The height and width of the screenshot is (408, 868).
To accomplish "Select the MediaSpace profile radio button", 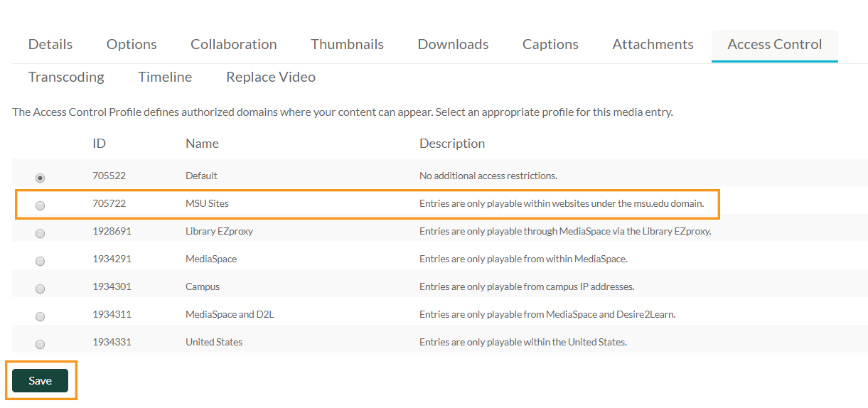I will pos(41,261).
